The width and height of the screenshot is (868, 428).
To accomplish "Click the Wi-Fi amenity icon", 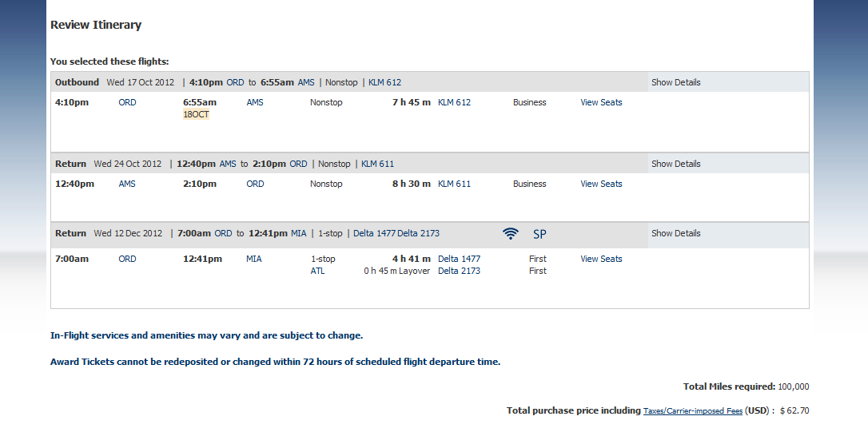I will point(510,234).
